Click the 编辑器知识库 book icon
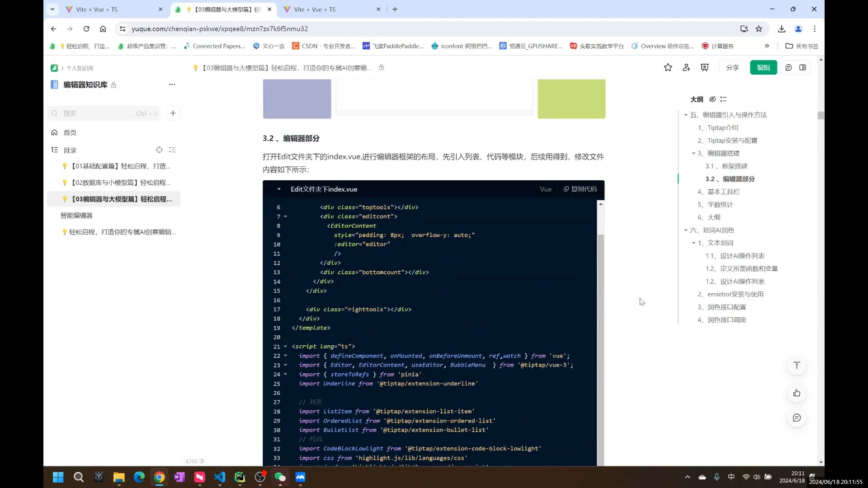 pos(54,85)
